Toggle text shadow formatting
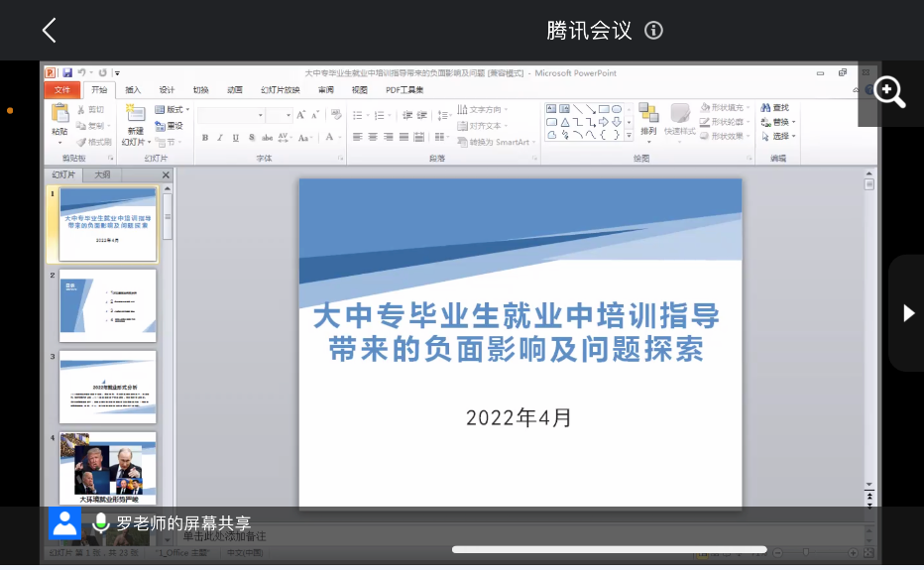The width and height of the screenshot is (924, 570). tap(252, 138)
